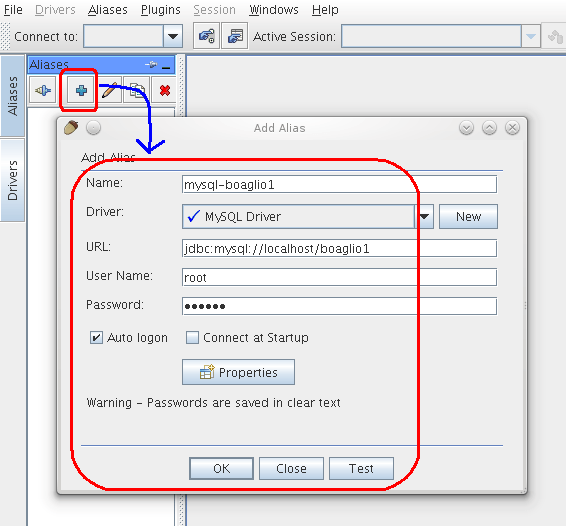Click the pencil Edit Alias icon

click(109, 90)
